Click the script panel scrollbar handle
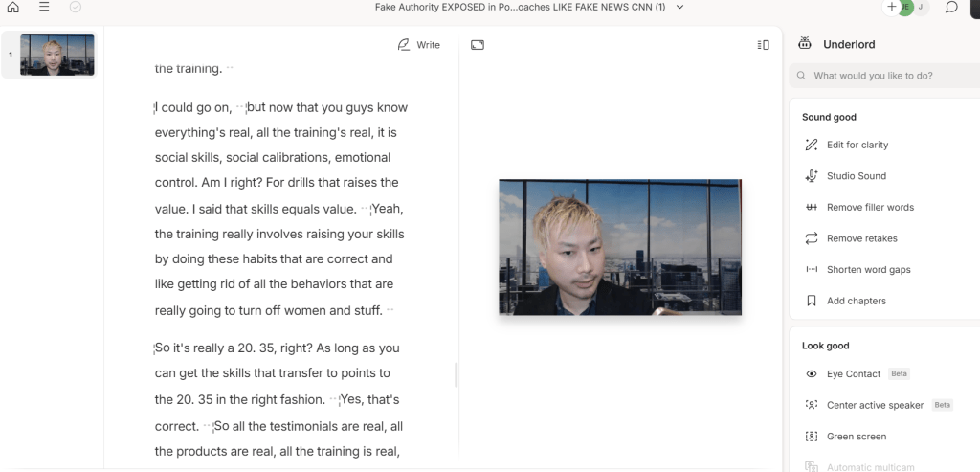 click(456, 375)
